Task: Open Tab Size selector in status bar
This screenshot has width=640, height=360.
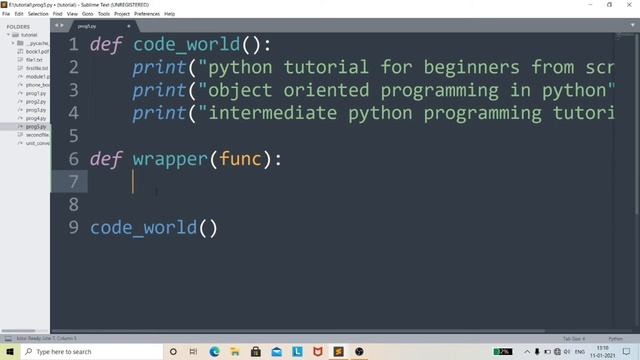Action: (x=574, y=339)
